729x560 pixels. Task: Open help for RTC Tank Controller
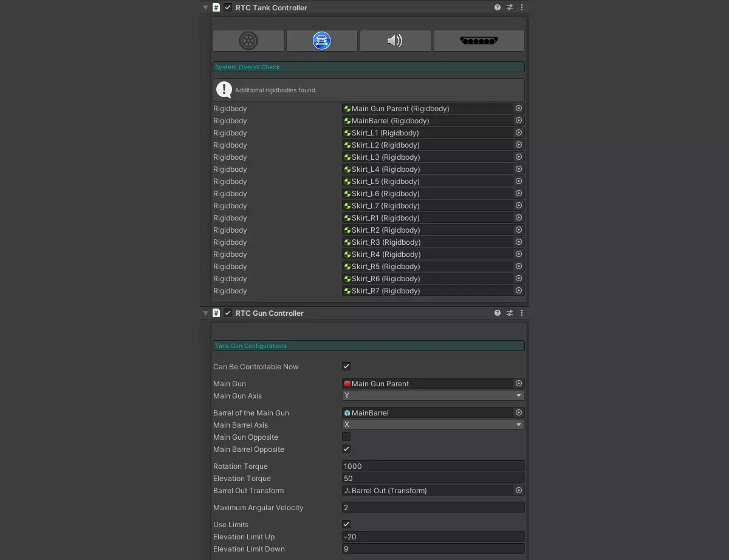click(498, 7)
